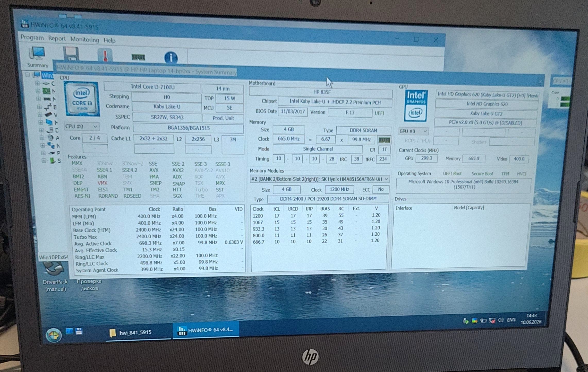Open About via the blue info icon
The image size is (588, 372).
click(x=171, y=58)
